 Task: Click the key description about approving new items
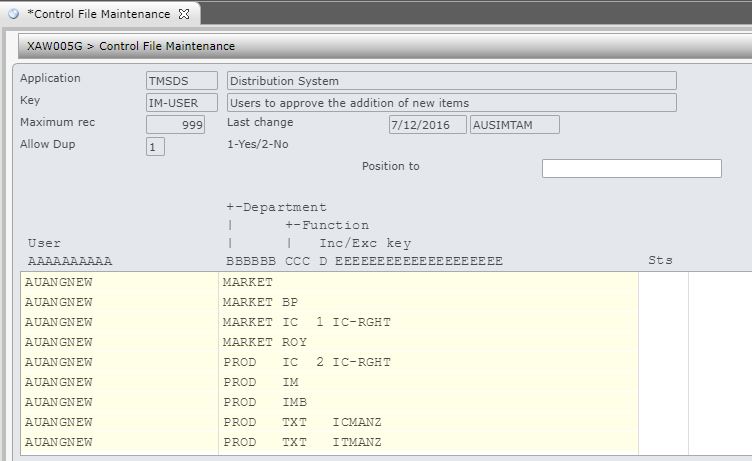pos(451,103)
